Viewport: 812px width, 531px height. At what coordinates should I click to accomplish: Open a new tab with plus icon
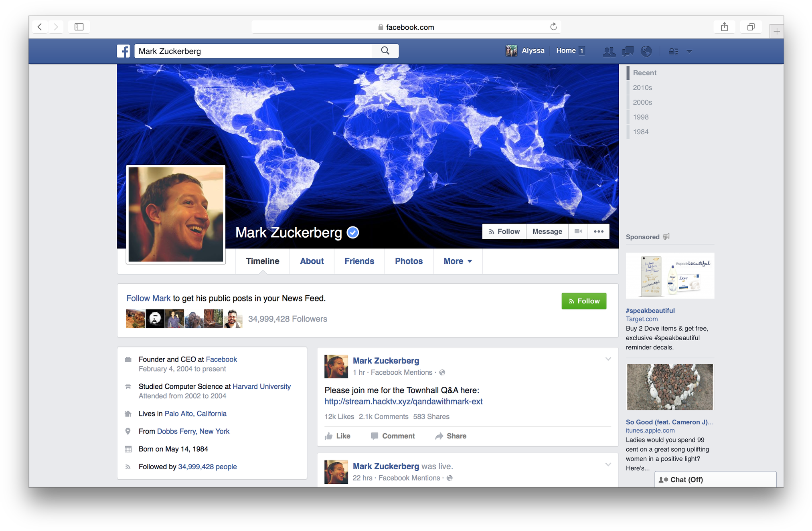pyautogui.click(x=776, y=31)
